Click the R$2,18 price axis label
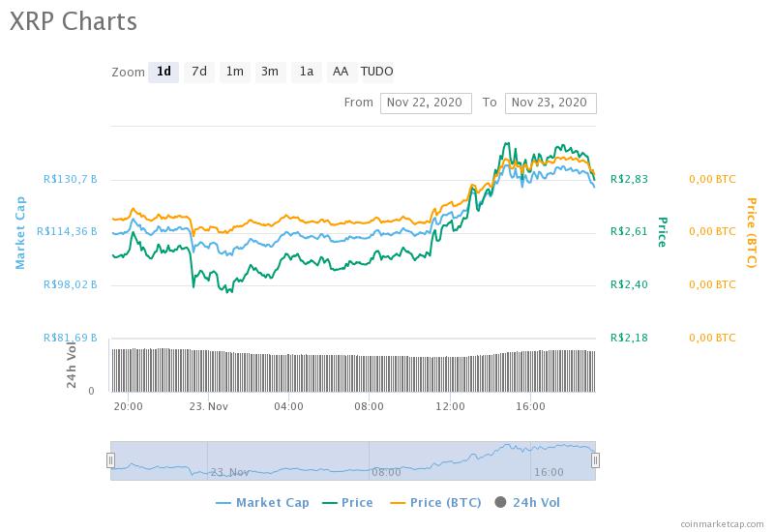Screen dimensions: 774x532 tap(629, 338)
